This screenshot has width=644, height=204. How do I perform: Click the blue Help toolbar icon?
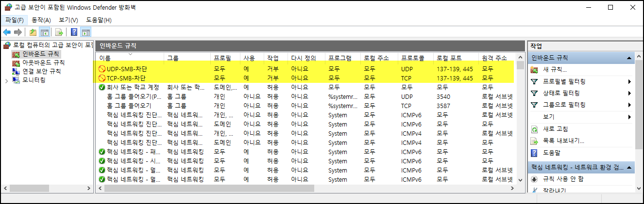click(74, 32)
